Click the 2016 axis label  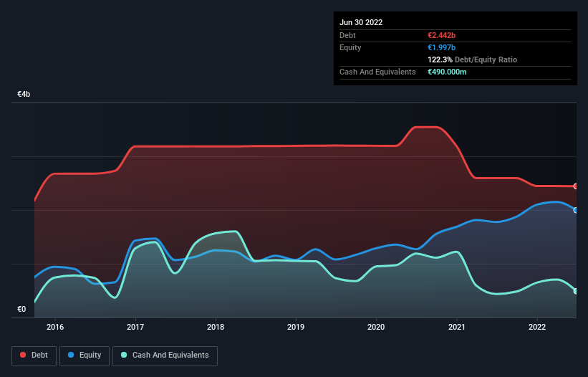55,327
